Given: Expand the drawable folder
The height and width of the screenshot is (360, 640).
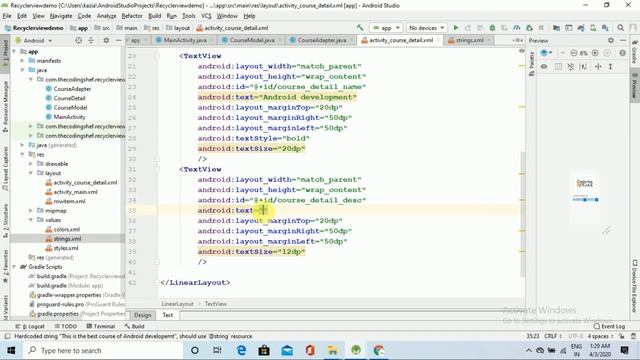Looking at the screenshot, I should (x=31, y=164).
